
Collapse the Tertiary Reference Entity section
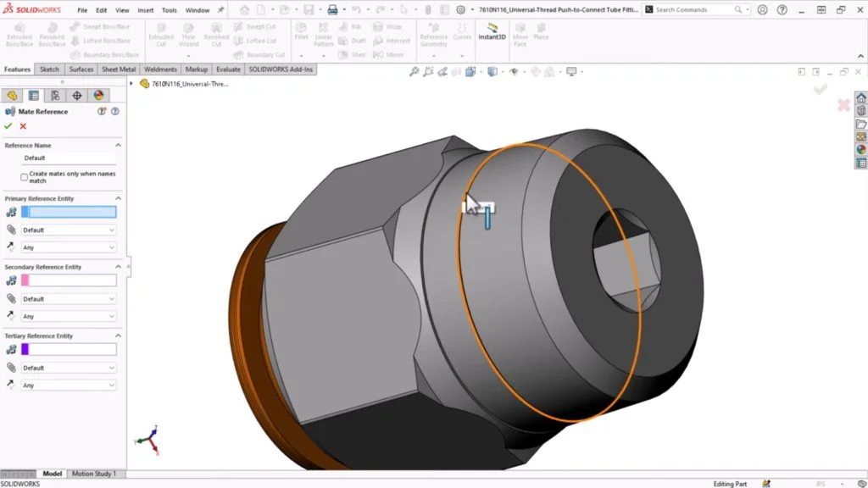click(117, 335)
